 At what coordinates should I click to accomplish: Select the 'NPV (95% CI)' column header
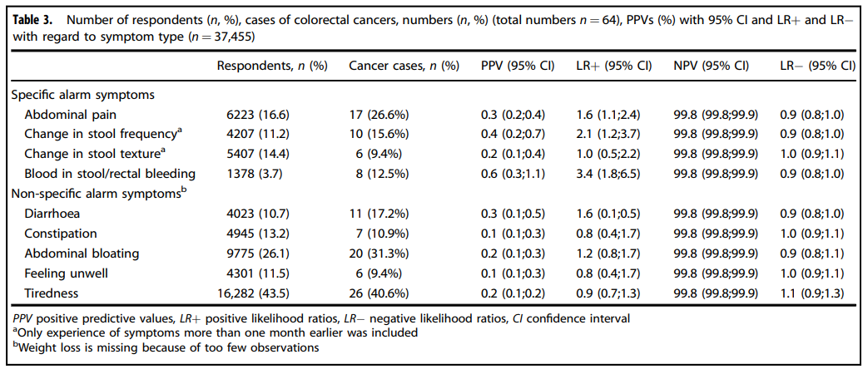point(710,65)
